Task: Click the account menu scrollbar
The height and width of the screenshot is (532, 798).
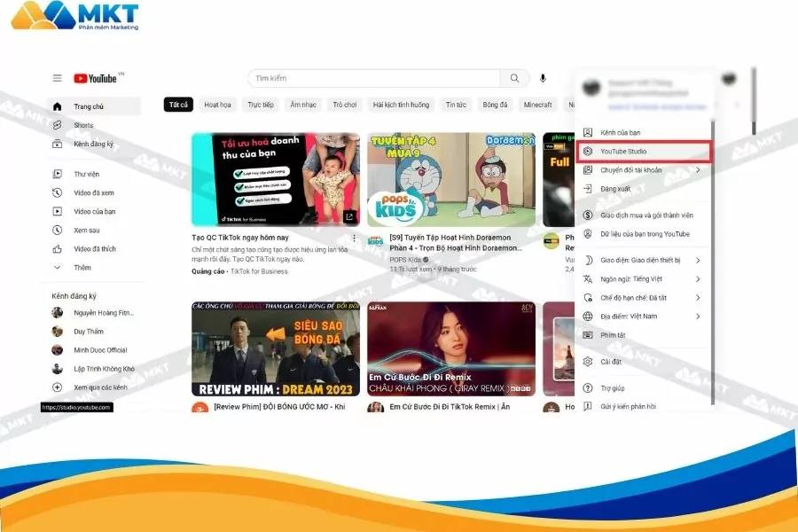Action: (x=713, y=262)
